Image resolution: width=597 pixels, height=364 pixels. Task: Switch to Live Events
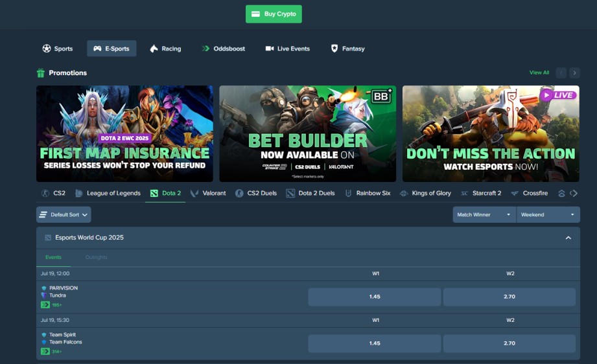click(x=287, y=49)
